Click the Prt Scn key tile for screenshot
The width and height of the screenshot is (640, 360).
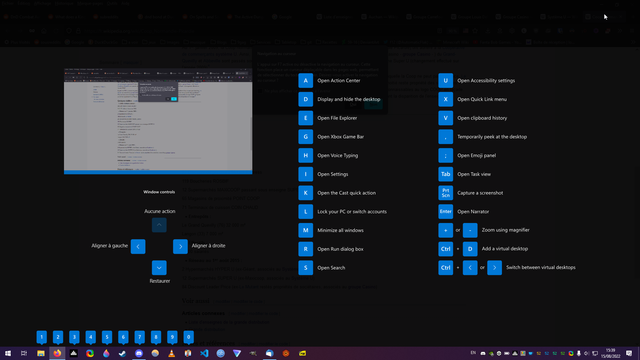(445, 193)
